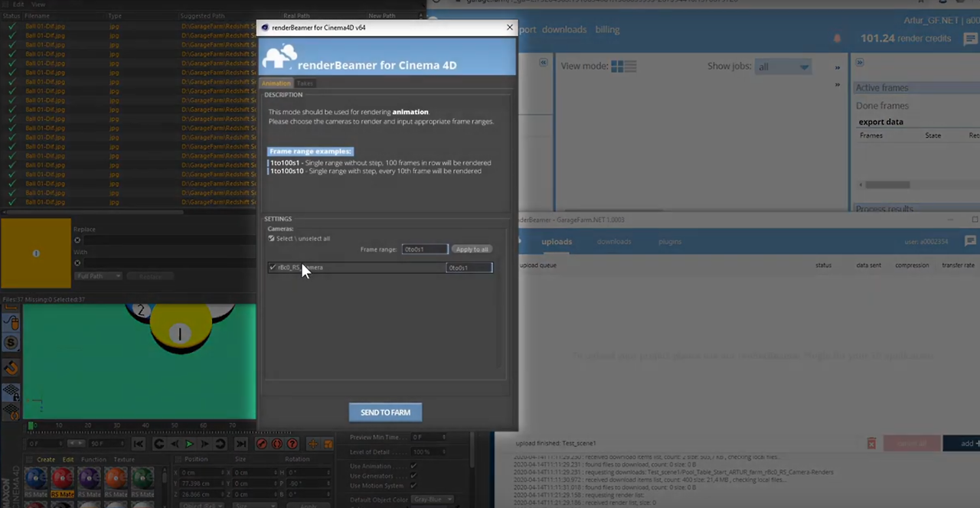Select the green RS Material ball
The height and width of the screenshot is (508, 980).
click(142, 479)
